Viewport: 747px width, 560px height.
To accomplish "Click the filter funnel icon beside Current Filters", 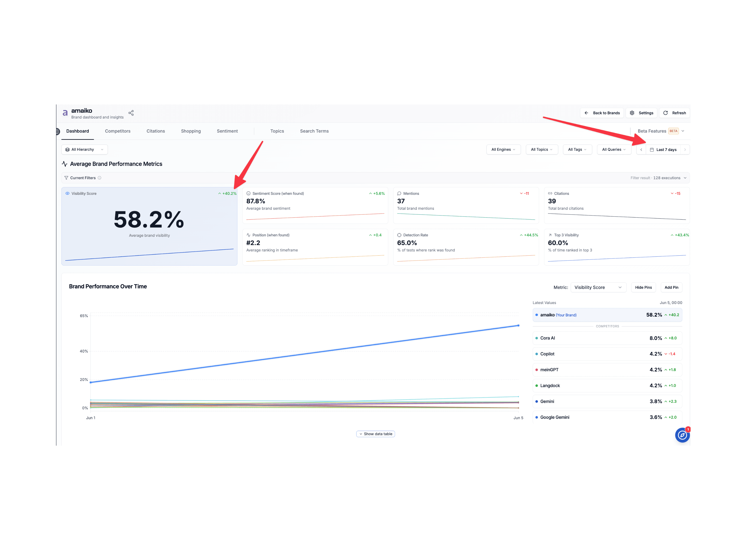I will [66, 178].
